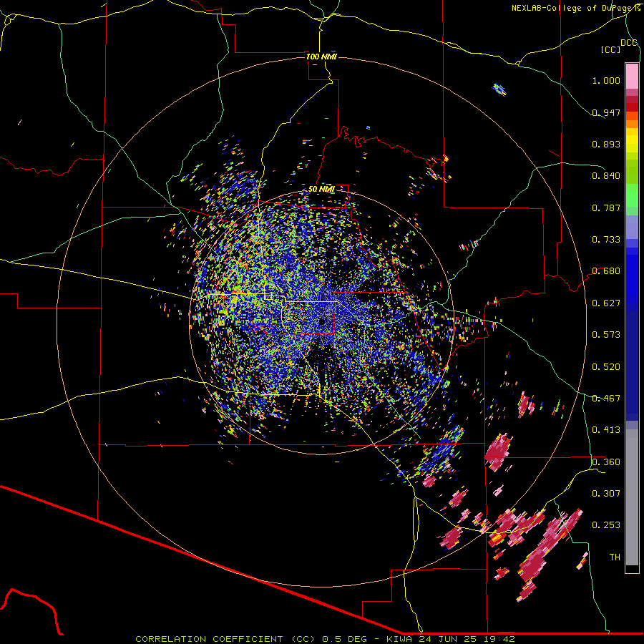Click the TH label on the scale
This screenshot has height=644, width=644.
point(615,557)
